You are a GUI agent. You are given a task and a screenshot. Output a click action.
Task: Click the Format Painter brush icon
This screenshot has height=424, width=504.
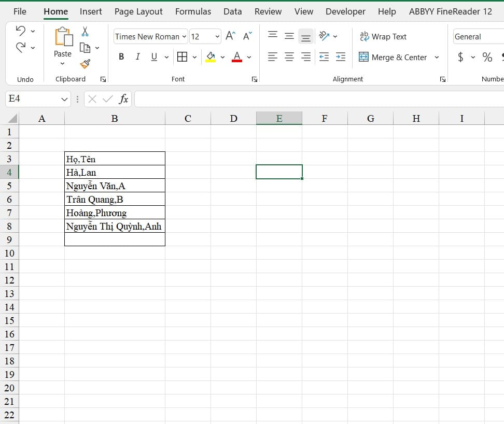click(85, 64)
